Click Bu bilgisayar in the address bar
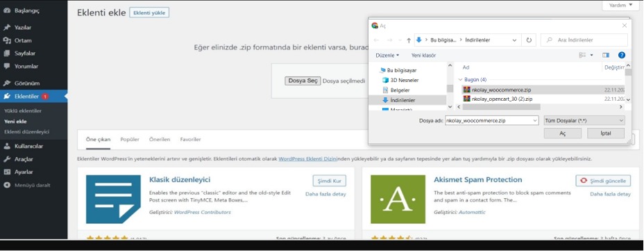The height and width of the screenshot is (251, 644). (x=443, y=40)
